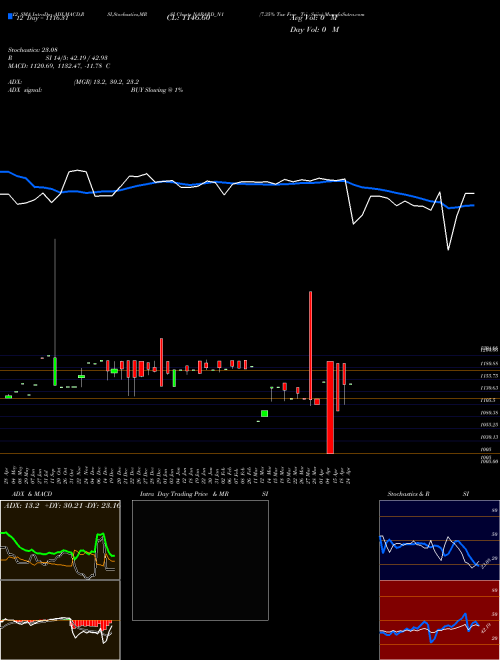Click the ADX chart panel with green line
This screenshot has height=660, width=500.
(60, 540)
